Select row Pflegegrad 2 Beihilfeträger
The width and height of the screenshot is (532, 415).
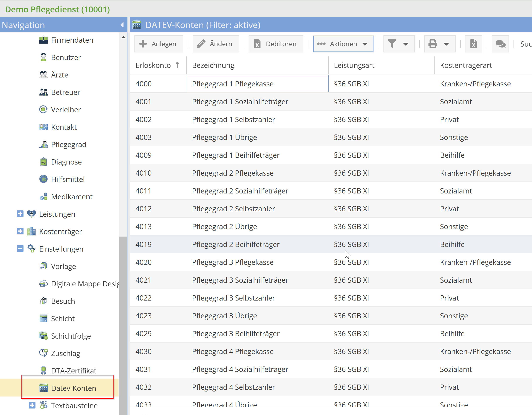pos(331,244)
